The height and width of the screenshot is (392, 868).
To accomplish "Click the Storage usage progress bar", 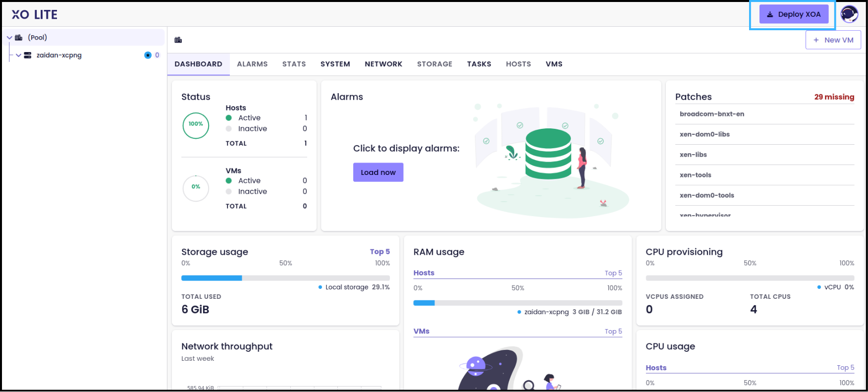I will click(285, 278).
